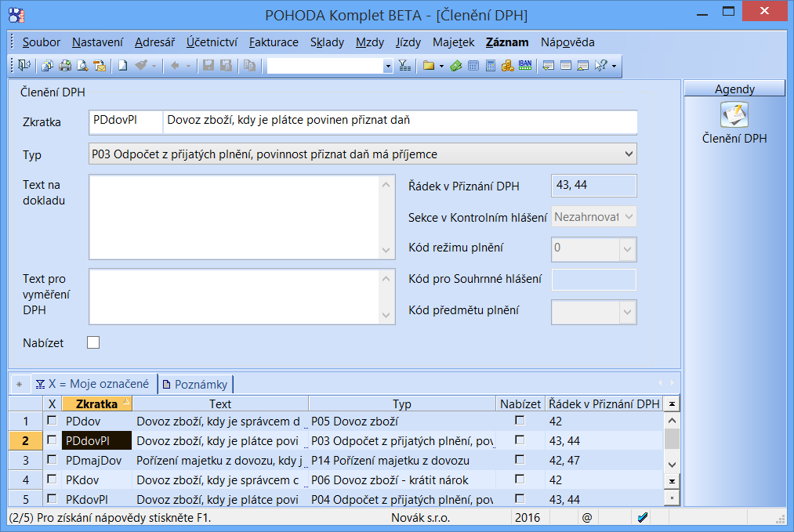
Task: Open Kód předmětu plnění dropdown
Action: (627, 312)
